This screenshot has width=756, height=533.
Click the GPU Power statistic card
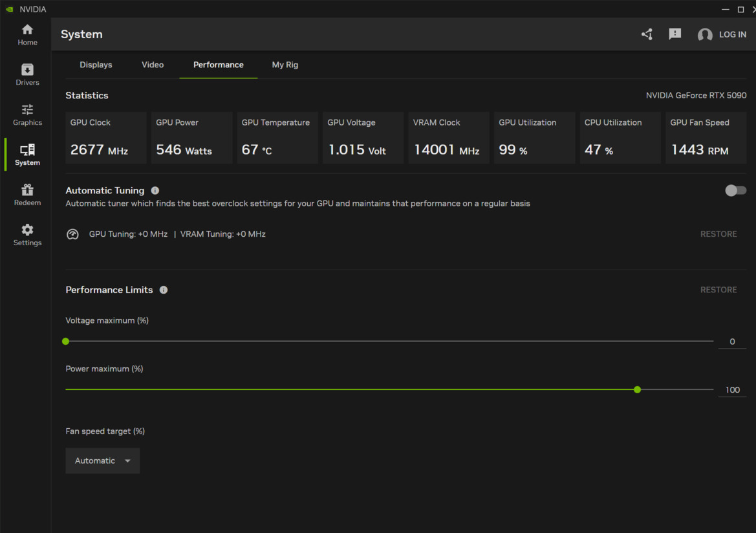click(191, 138)
